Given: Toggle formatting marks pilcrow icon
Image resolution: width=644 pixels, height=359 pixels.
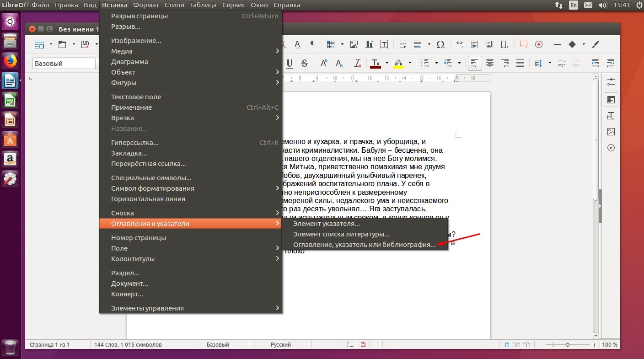Looking at the screenshot, I should 312,44.
